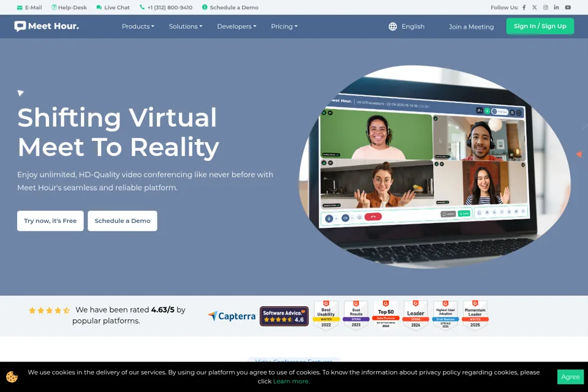Screen dimensions: 588x392
Task: Click the Shifting Virtual Meet To Reality heading
Action: coord(118,132)
